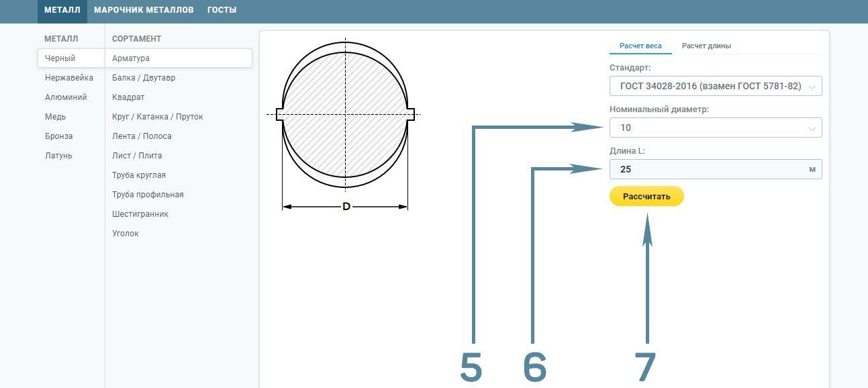Choose Труба профильная in the сортамент list

tap(148, 195)
